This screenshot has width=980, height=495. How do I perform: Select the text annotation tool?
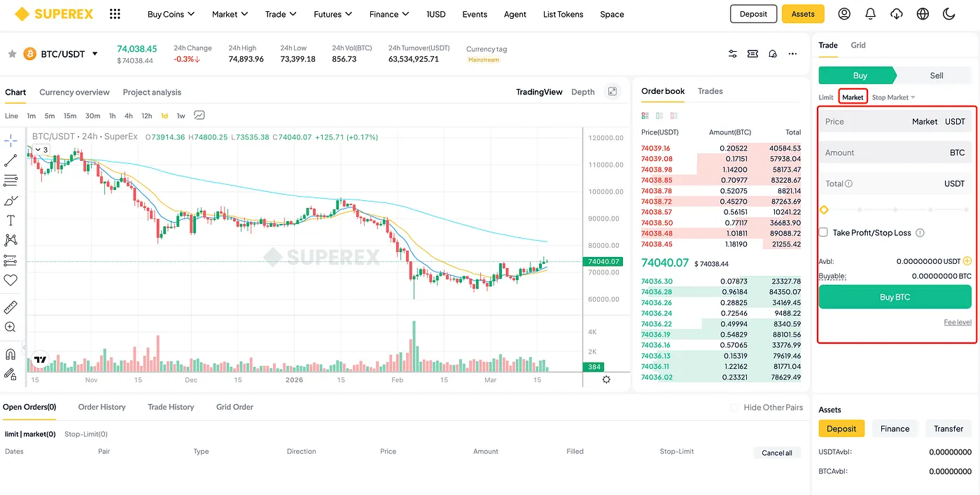pyautogui.click(x=10, y=221)
